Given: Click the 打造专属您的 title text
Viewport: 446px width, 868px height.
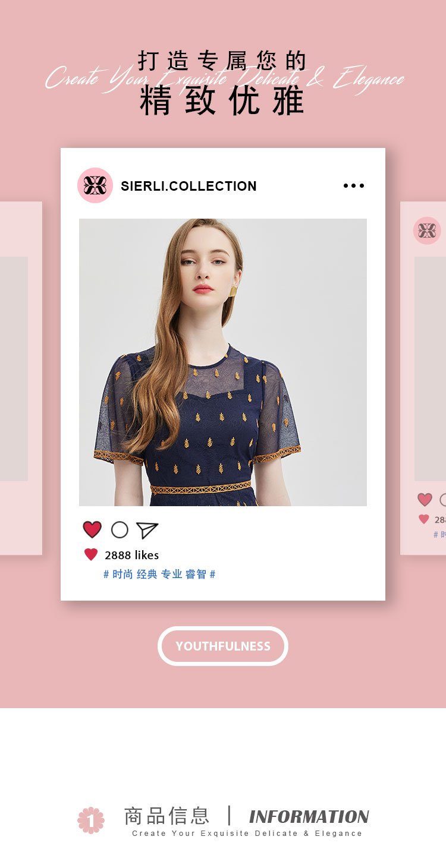Looking at the screenshot, I should coord(222,61).
